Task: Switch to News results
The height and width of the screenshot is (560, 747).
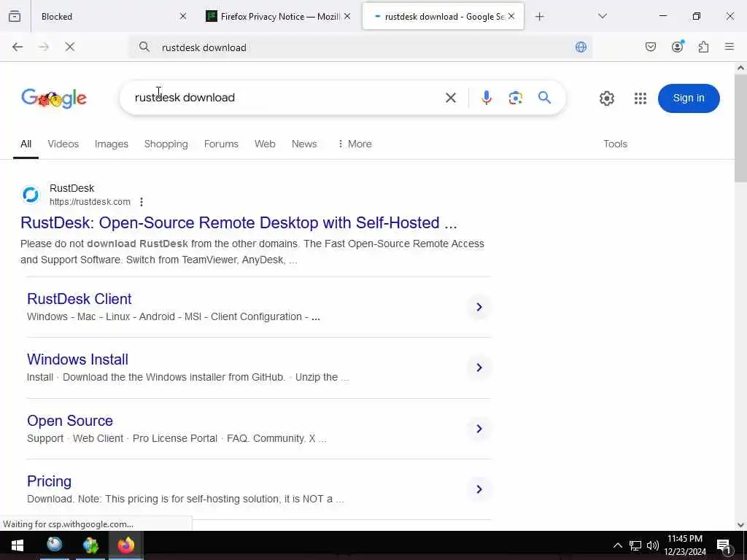Action: tap(304, 144)
